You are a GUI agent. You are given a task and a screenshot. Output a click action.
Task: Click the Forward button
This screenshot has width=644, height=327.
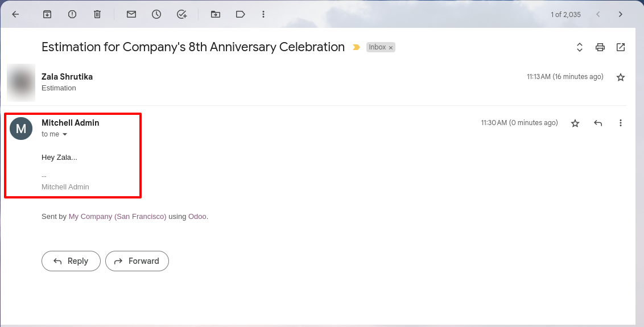137,261
